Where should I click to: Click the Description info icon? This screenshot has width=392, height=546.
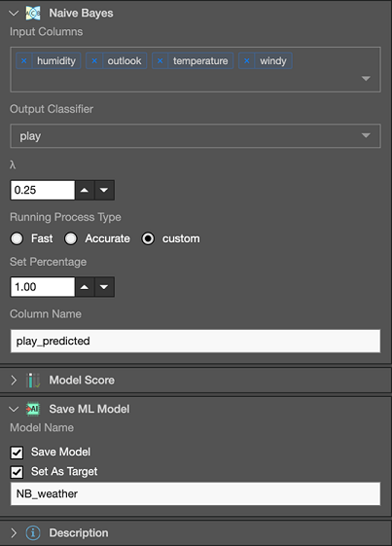click(x=33, y=532)
